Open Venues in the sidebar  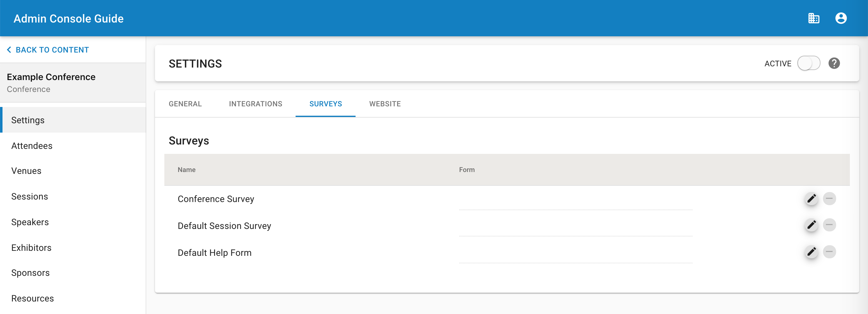click(x=73, y=171)
